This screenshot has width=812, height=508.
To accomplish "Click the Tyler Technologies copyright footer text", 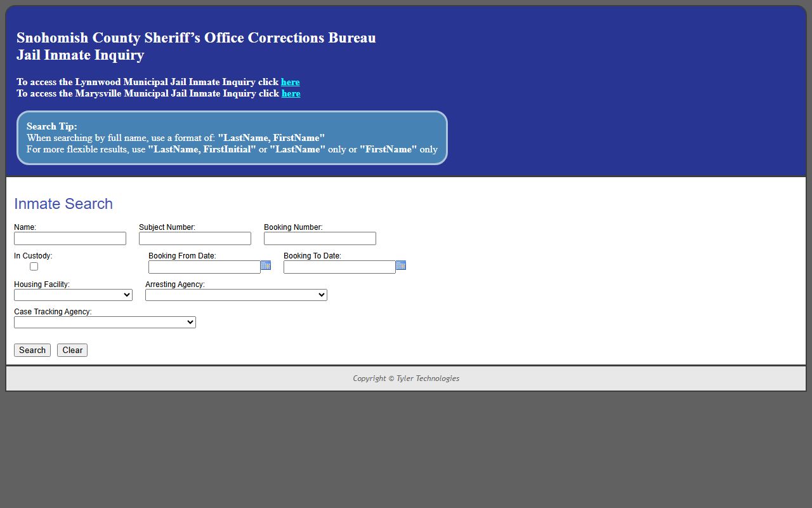I will 406,378.
